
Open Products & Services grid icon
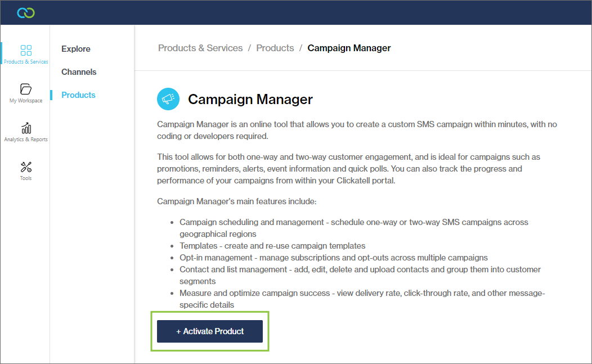click(x=26, y=50)
